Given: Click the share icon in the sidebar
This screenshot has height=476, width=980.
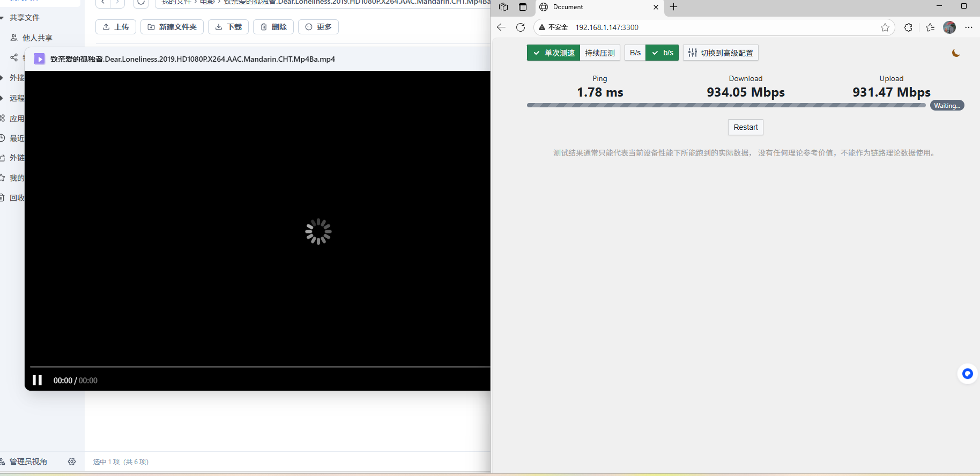Looking at the screenshot, I should click(14, 57).
